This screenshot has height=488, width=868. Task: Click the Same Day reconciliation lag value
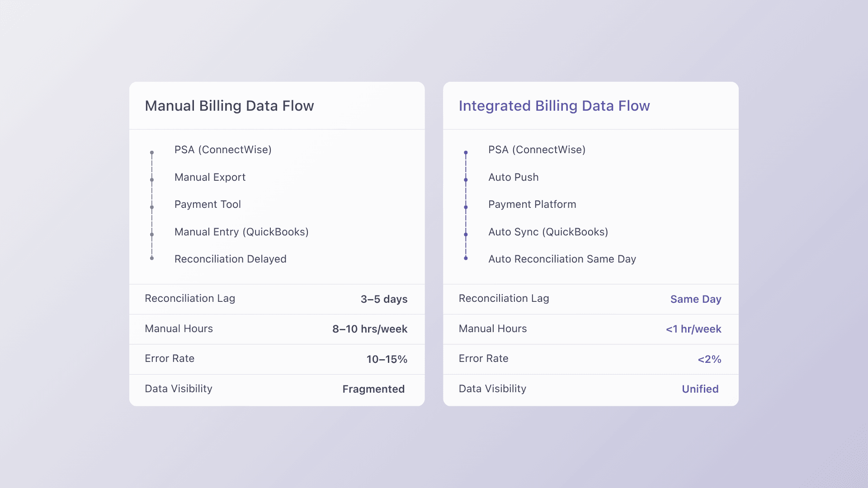pos(695,299)
